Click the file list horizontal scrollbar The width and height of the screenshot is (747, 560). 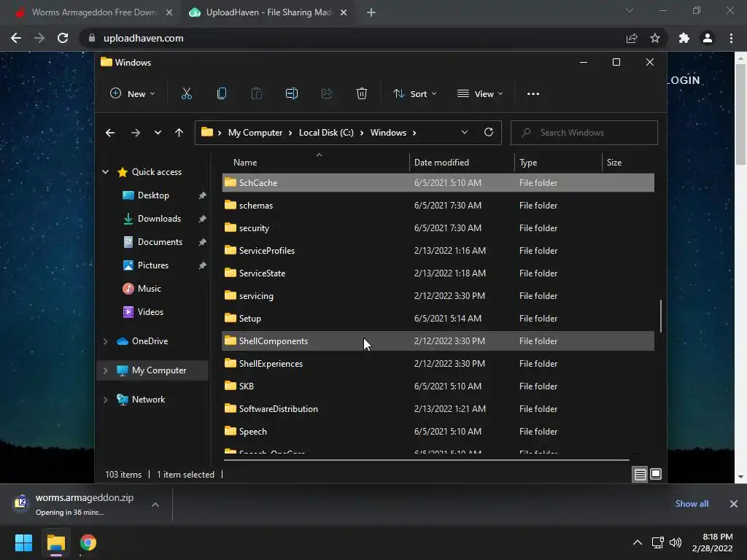[x=426, y=460]
